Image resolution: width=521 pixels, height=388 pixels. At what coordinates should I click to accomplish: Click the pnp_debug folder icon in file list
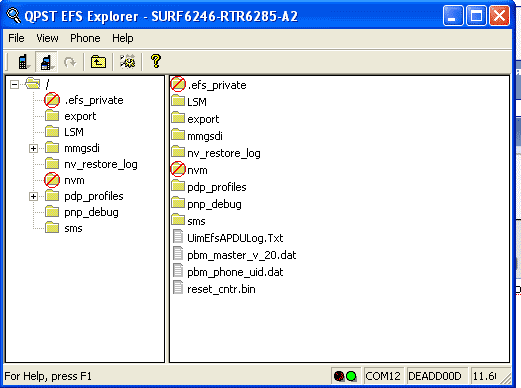pos(178,203)
